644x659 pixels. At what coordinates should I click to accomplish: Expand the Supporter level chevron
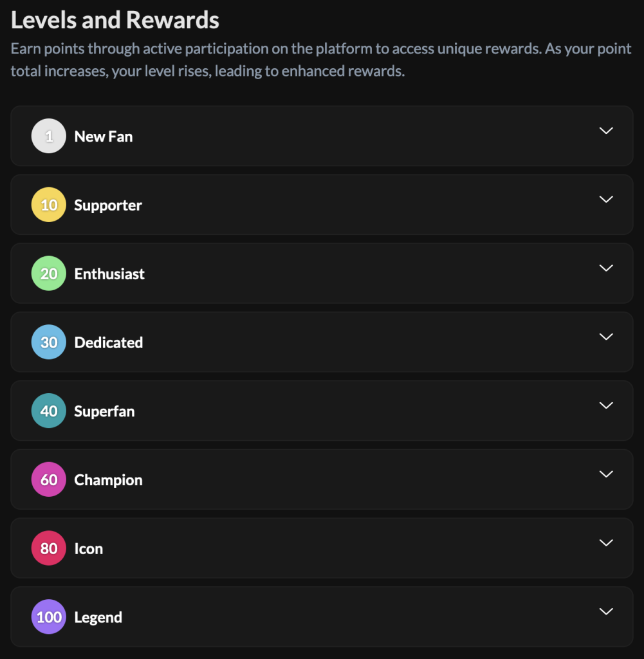tap(606, 200)
